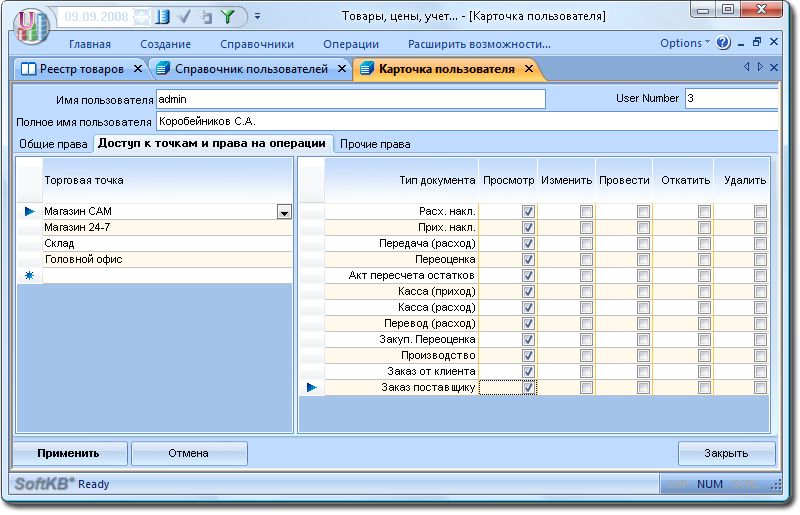The height and width of the screenshot is (515, 800).
Task: Switch to Реестр товаров tab
Action: click(82, 69)
